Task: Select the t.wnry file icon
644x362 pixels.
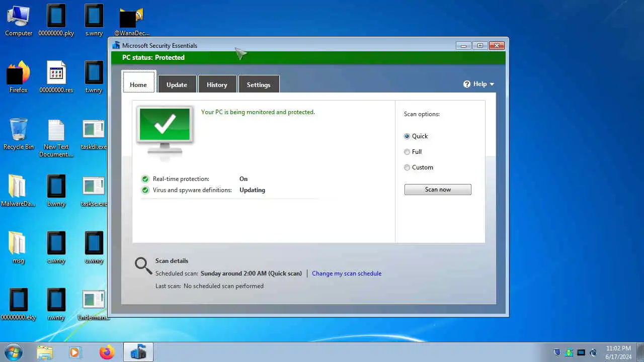Action: pyautogui.click(x=94, y=77)
